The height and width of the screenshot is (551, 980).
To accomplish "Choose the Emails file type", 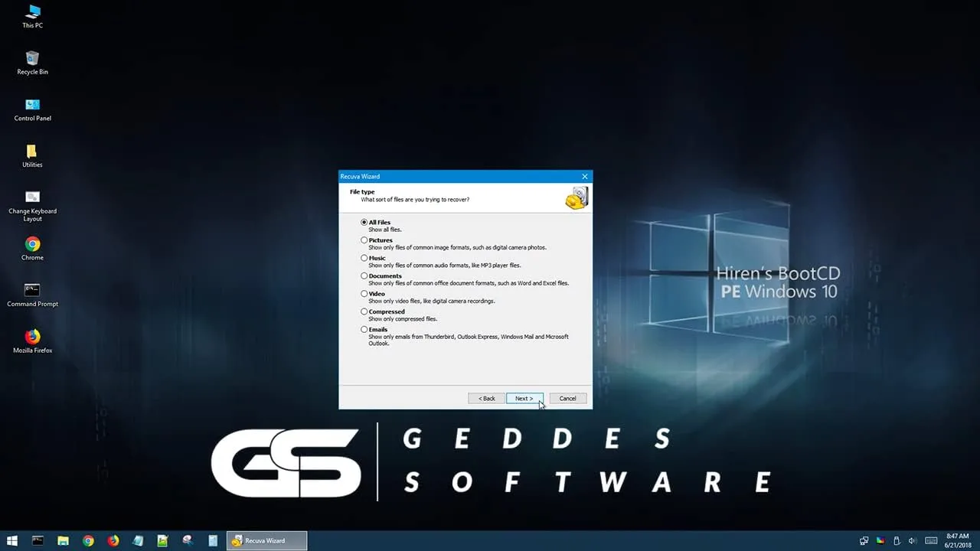I will pos(364,329).
